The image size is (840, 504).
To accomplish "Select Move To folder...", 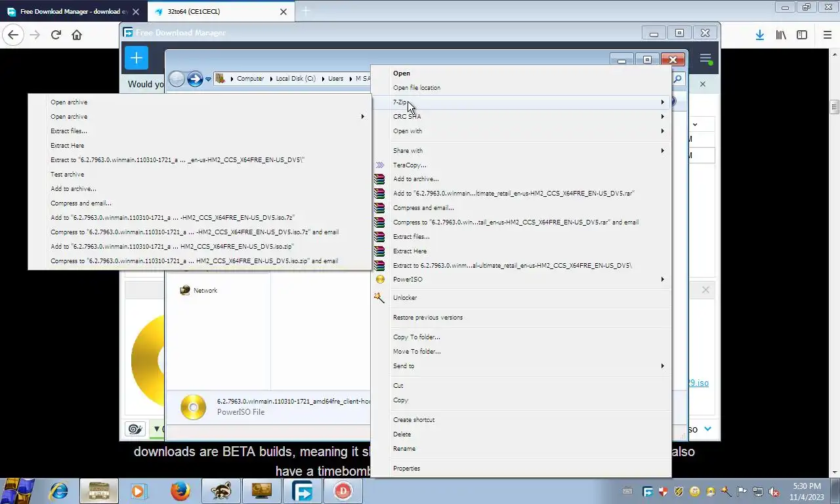I will tap(417, 351).
